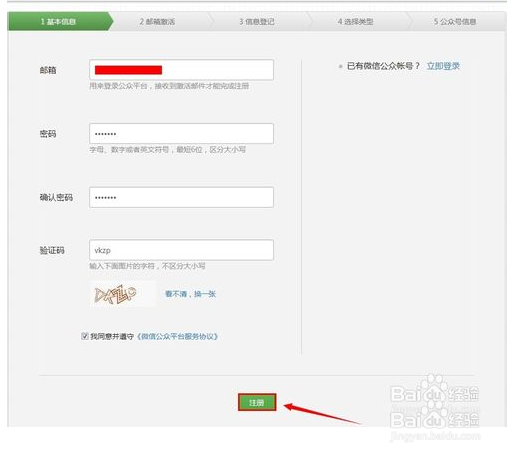Toggle the 我同意并遵守 agreement checkbox

[85, 336]
